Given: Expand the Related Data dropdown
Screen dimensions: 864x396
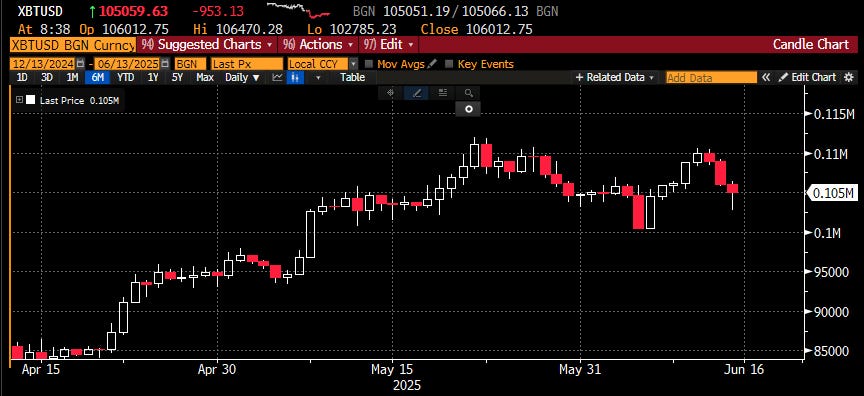Looking at the screenshot, I should click(615, 78).
